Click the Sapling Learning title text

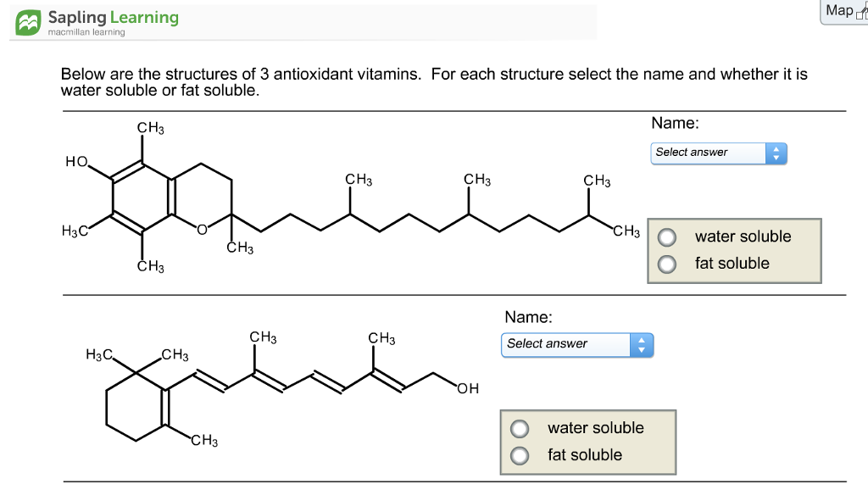coord(114,18)
